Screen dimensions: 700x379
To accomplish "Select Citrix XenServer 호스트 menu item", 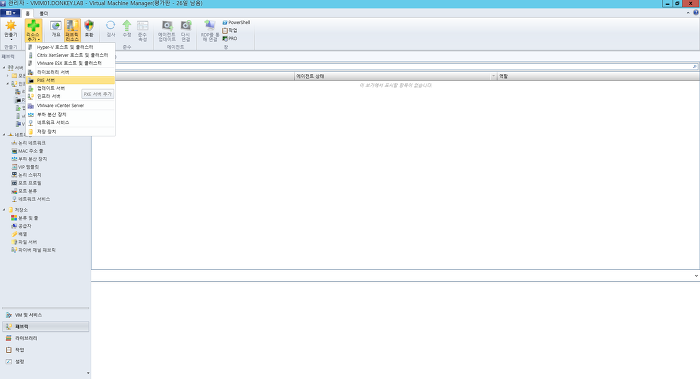I will [70, 55].
